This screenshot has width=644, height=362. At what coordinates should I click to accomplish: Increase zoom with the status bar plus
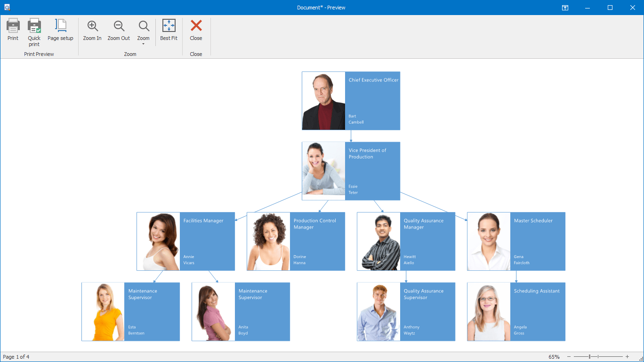[x=627, y=357]
